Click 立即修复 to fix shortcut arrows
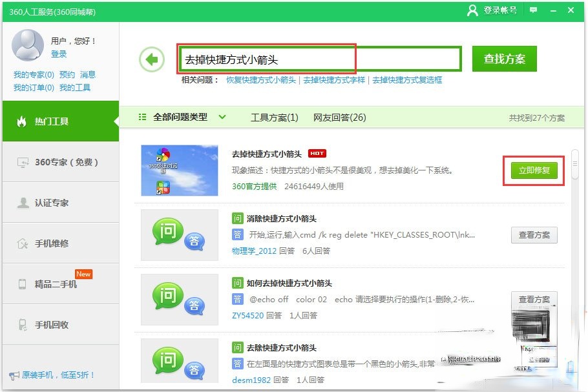This screenshot has width=588, height=392. click(x=533, y=170)
